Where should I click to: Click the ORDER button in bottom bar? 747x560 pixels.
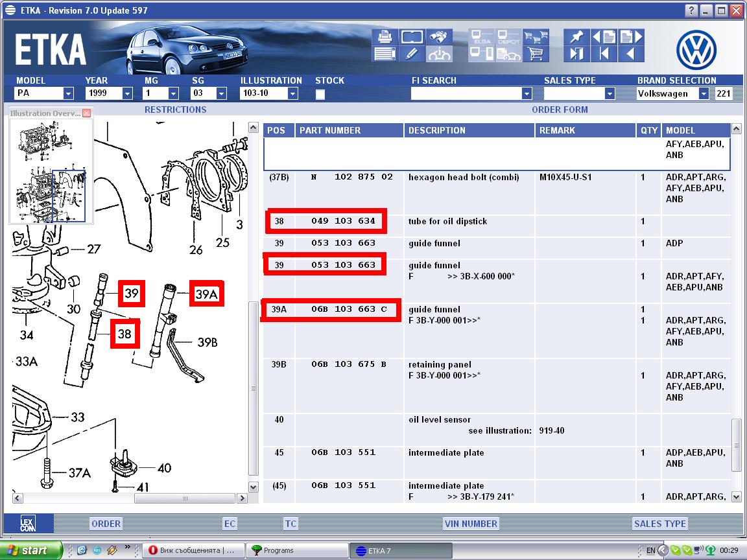[x=106, y=524]
